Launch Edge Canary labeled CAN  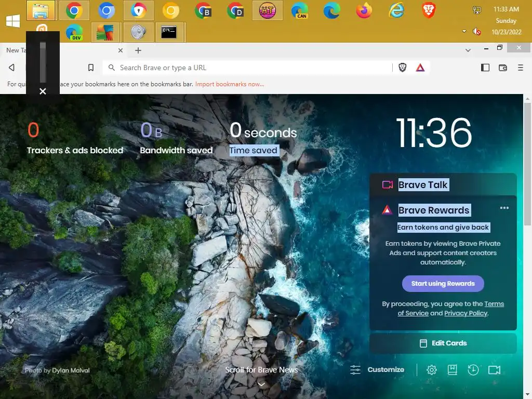pyautogui.click(x=300, y=10)
